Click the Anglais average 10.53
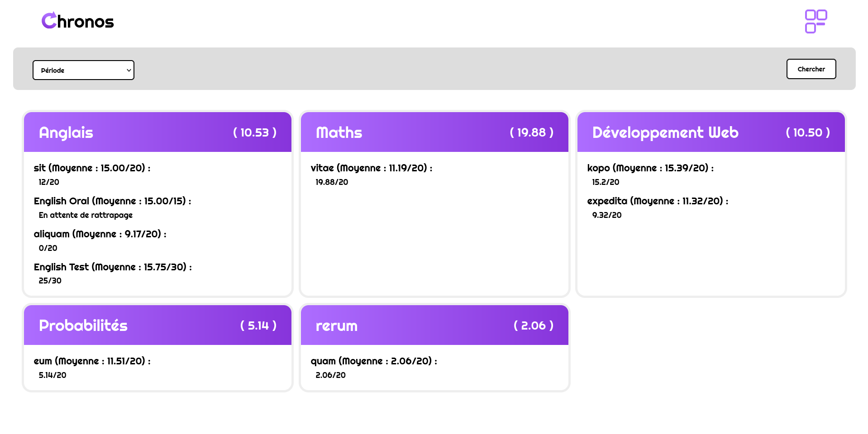Image resolution: width=868 pixels, height=434 pixels. point(254,132)
